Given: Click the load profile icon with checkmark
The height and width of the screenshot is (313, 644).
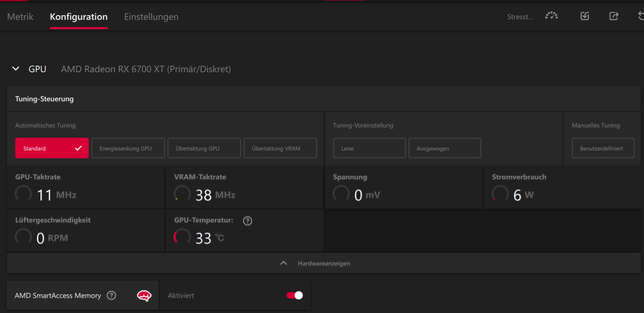Looking at the screenshot, I should point(585,16).
